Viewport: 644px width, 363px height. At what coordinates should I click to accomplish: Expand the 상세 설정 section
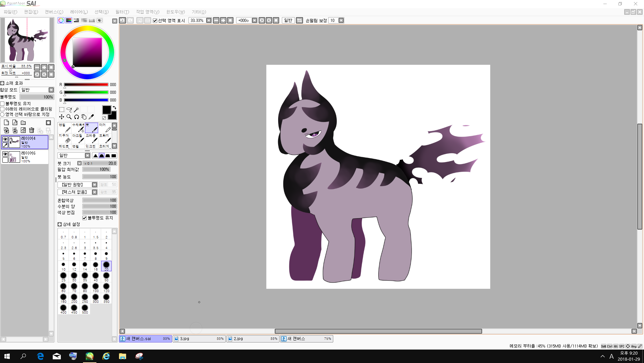[59, 224]
